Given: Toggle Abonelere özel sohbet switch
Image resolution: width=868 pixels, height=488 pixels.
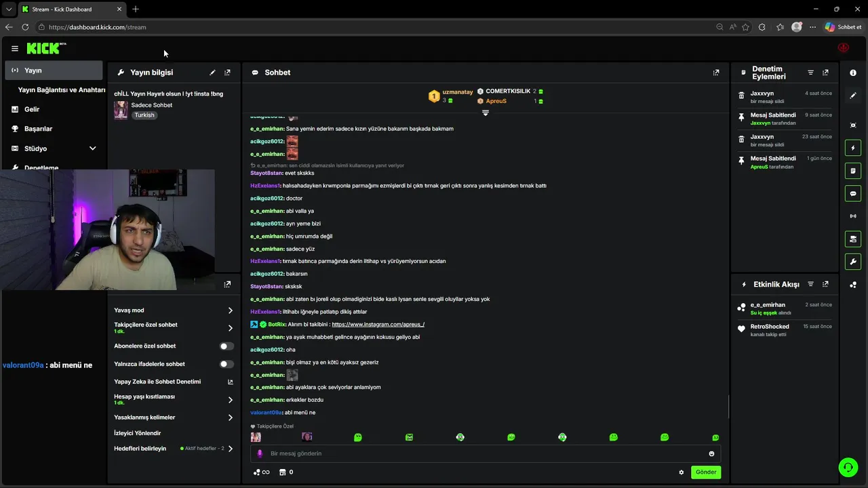Looking at the screenshot, I should [x=226, y=346].
